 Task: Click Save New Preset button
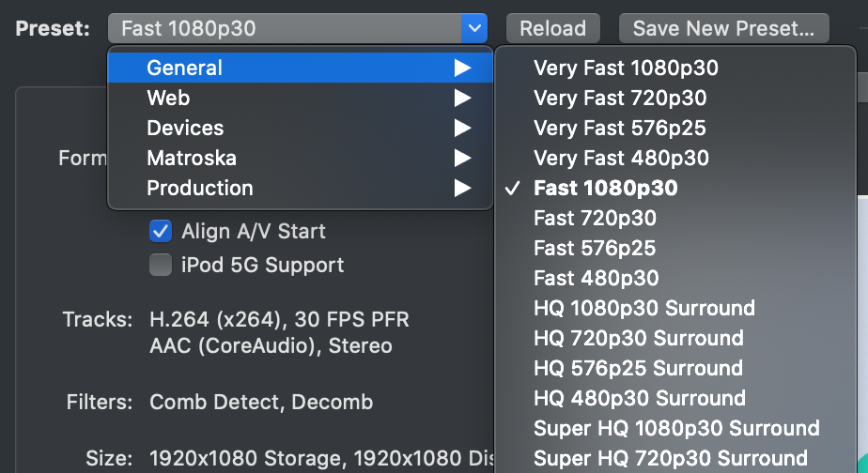[x=723, y=28]
